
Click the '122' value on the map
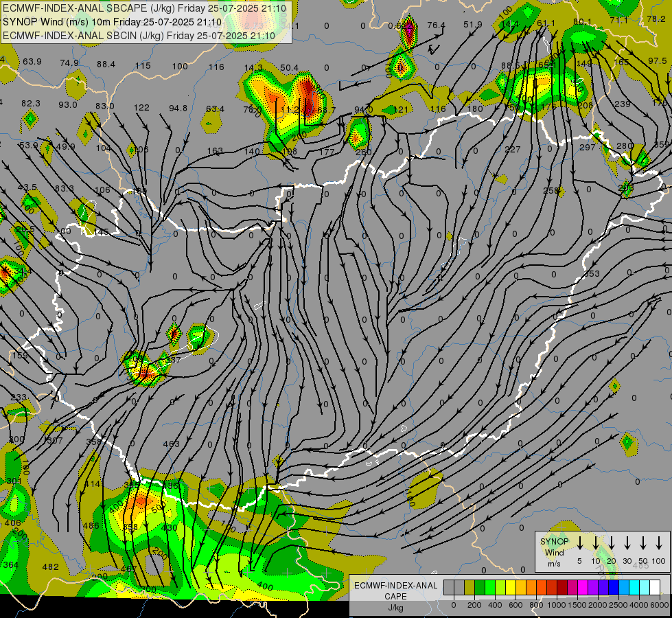tap(141, 108)
